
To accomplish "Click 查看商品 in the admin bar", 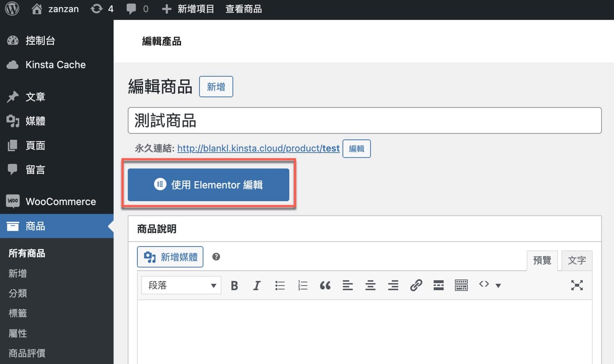I will (x=243, y=9).
